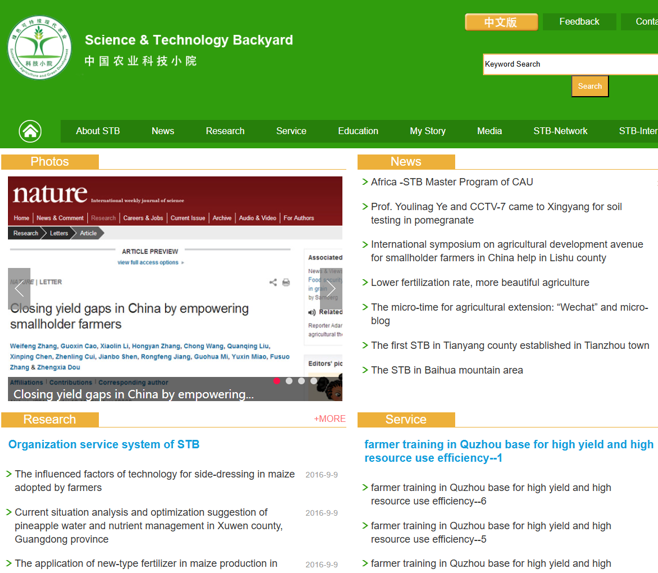The width and height of the screenshot is (658, 573).
Task: Open micro-time for agricultural extension Wechat news
Action: tap(509, 314)
